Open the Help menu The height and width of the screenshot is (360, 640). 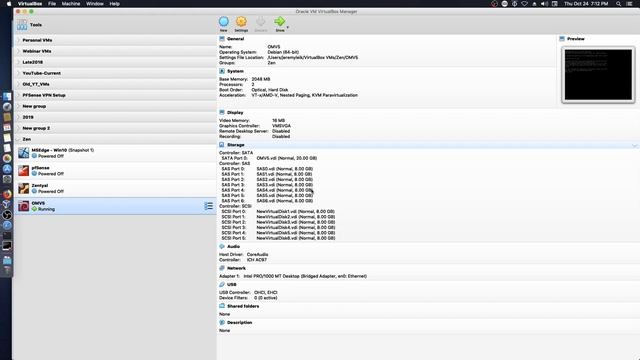click(115, 4)
